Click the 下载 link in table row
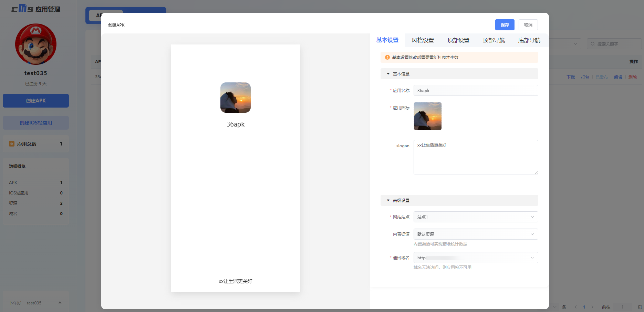Screen dimensions: 644x312 pos(571,77)
